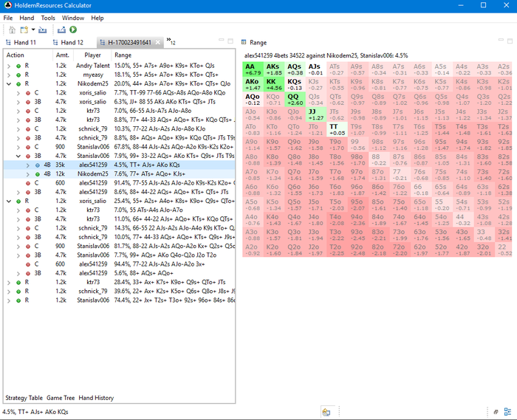Collapse the xoris_salio raise 25.4% row
Screen dimensions: 517x420
tap(9, 202)
